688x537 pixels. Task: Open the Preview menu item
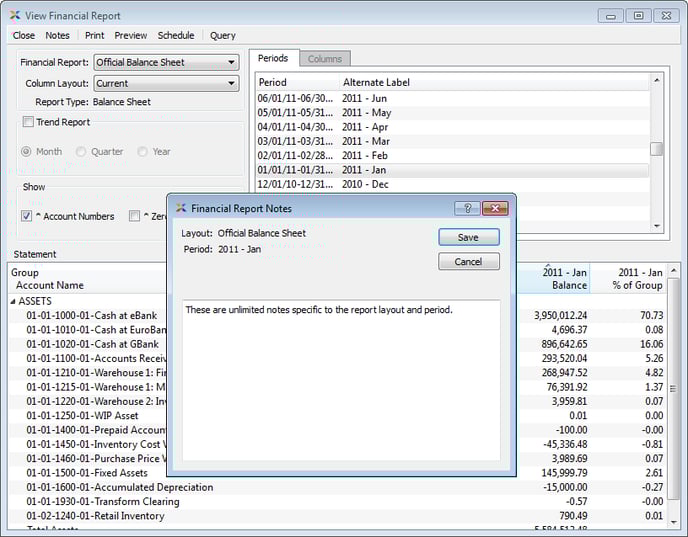tap(130, 35)
